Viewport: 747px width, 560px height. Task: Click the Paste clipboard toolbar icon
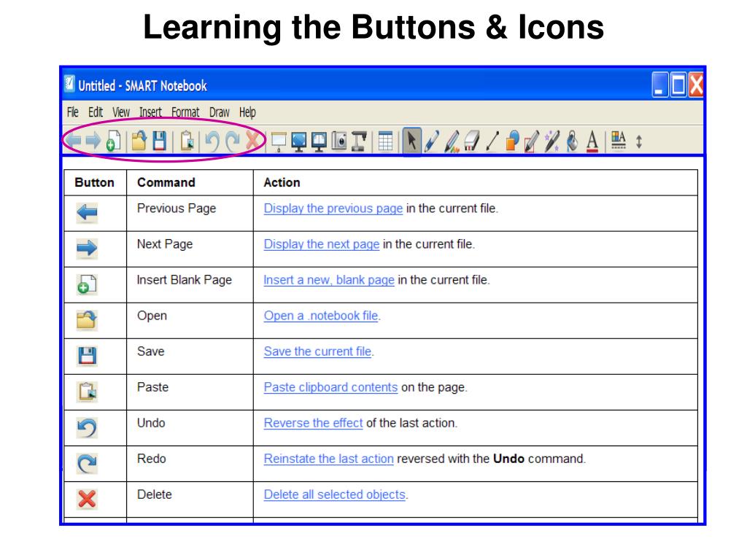pyautogui.click(x=187, y=141)
